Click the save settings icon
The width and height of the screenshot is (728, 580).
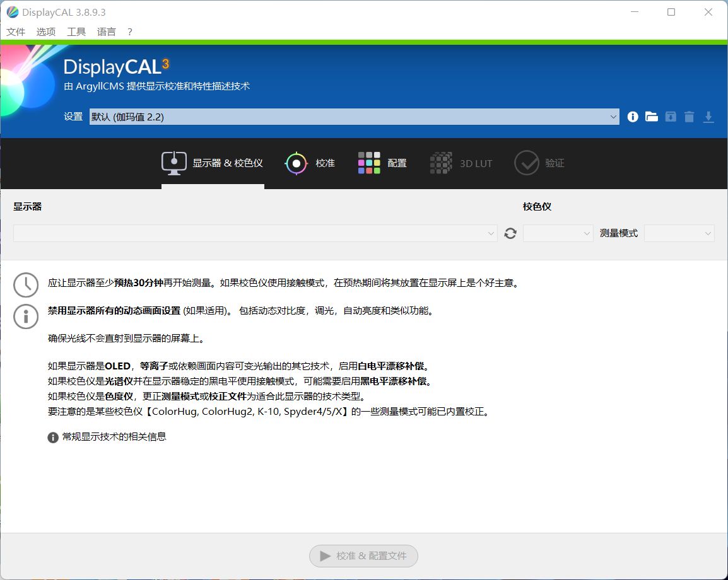[x=671, y=117]
